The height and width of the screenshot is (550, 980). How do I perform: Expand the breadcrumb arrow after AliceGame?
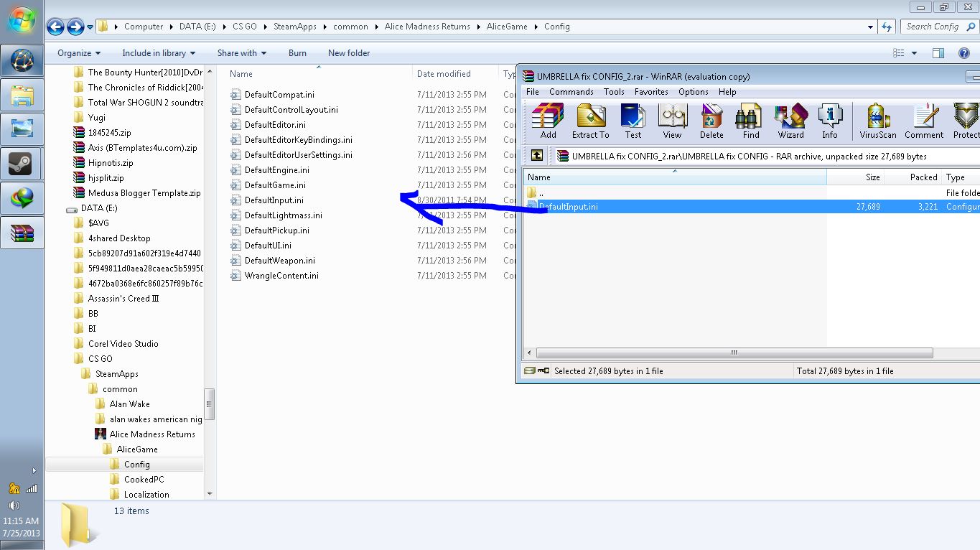coord(536,27)
